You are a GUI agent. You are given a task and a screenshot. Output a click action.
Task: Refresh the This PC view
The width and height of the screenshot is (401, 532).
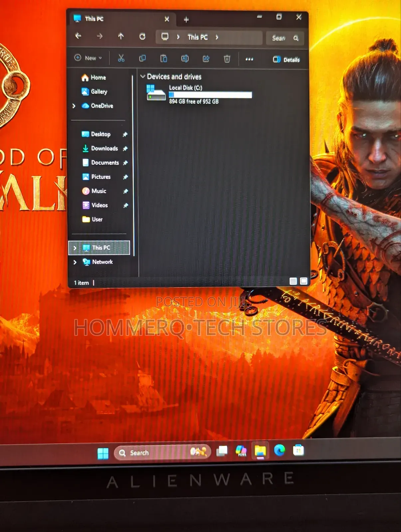142,37
